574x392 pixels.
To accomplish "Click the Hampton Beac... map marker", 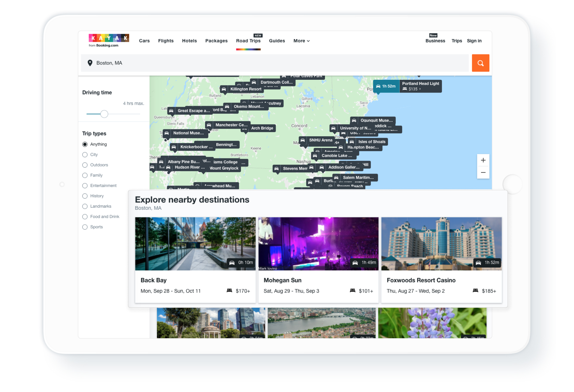I will point(359,147).
